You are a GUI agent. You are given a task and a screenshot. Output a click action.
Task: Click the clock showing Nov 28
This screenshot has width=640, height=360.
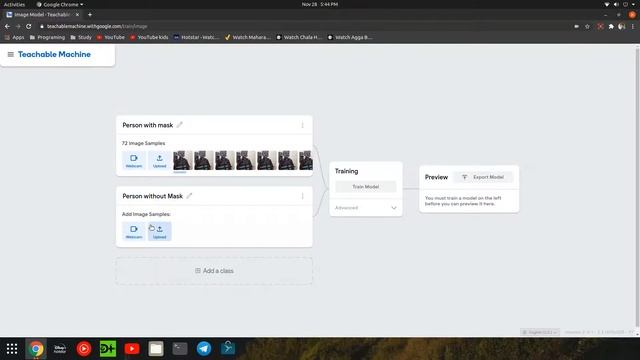(x=320, y=4)
